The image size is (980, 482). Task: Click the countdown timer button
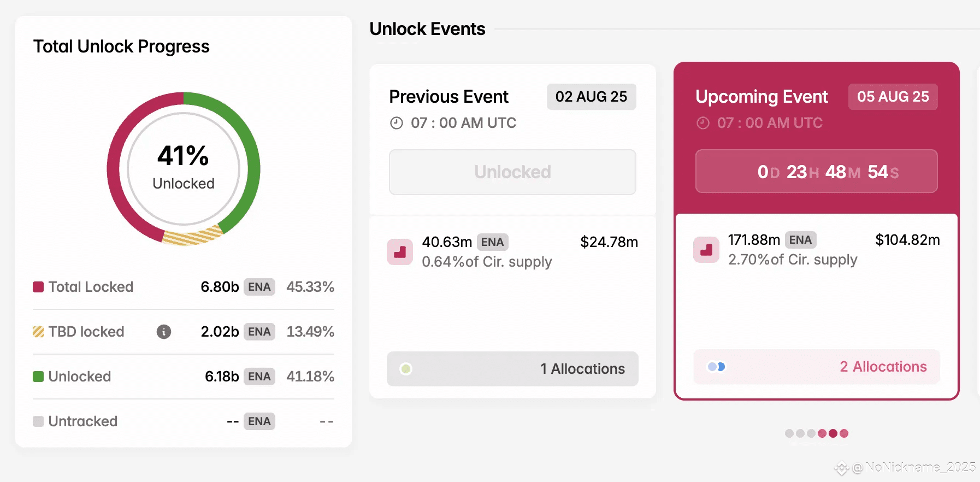click(816, 172)
